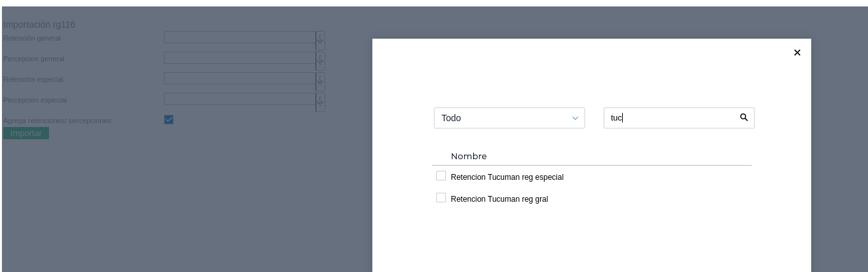Click the search field containing 'tuc'
This screenshot has width=868, height=272.
click(670, 118)
